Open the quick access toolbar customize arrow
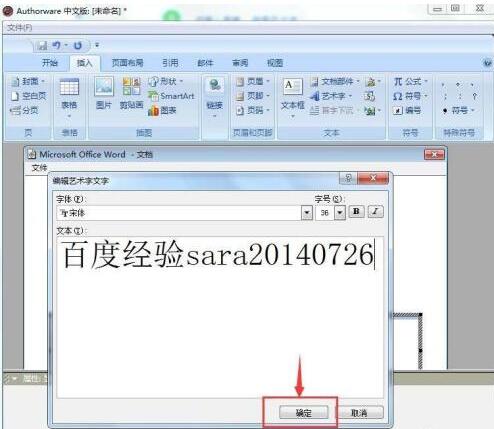The image size is (494, 429). (x=97, y=45)
